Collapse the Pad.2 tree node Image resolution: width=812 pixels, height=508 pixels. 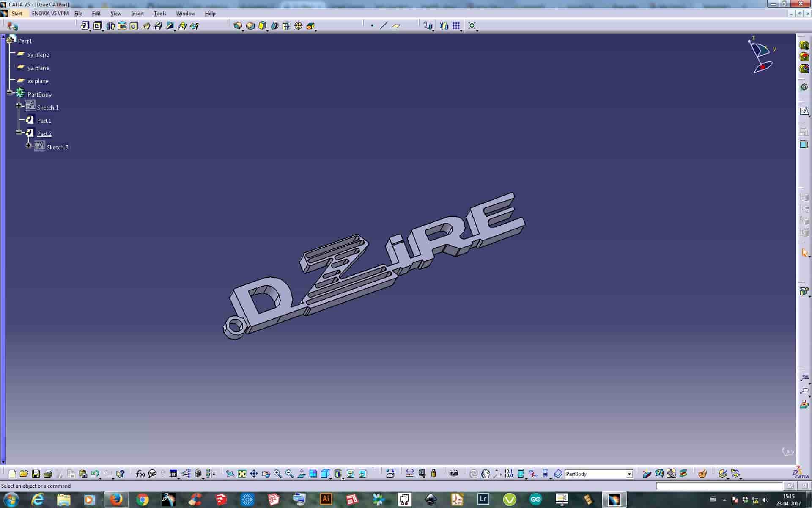(19, 132)
